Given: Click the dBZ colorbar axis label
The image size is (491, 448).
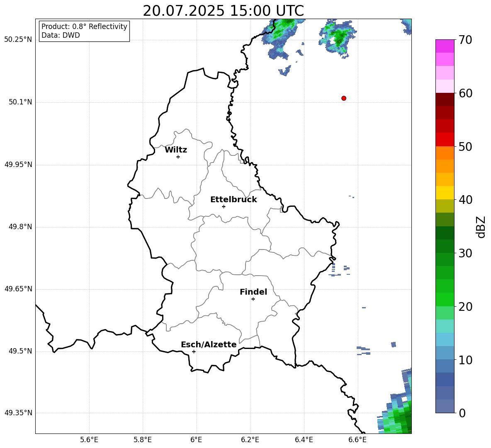Looking at the screenshot, I should pos(481,227).
